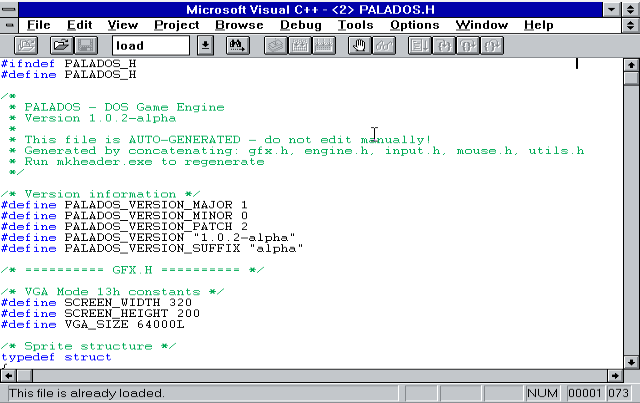
Task: Click the line number 00001 in status bar
Action: [x=584, y=393]
